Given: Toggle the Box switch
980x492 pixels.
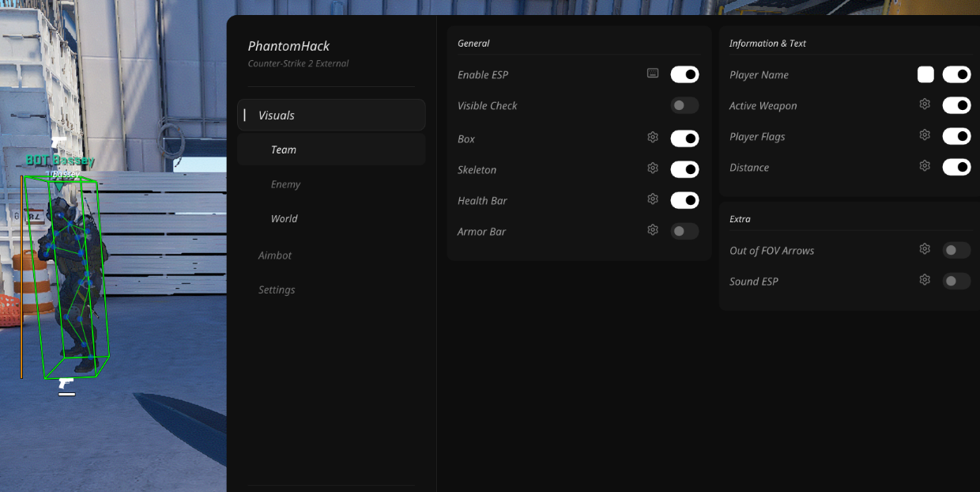Looking at the screenshot, I should pos(684,138).
